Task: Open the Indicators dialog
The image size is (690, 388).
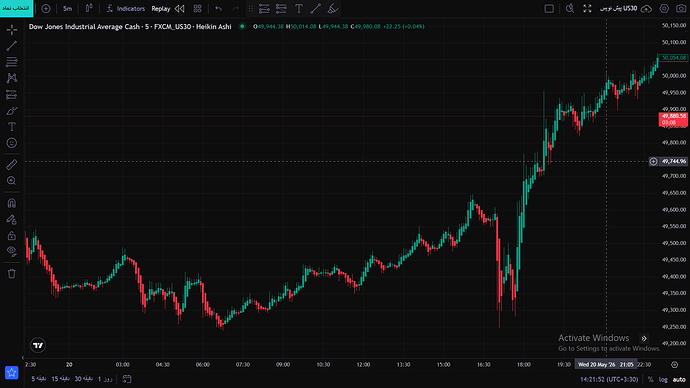Action: (125, 9)
